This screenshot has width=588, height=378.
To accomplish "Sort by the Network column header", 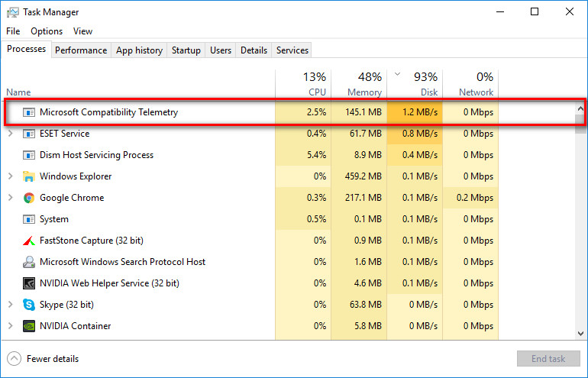I will (x=470, y=84).
